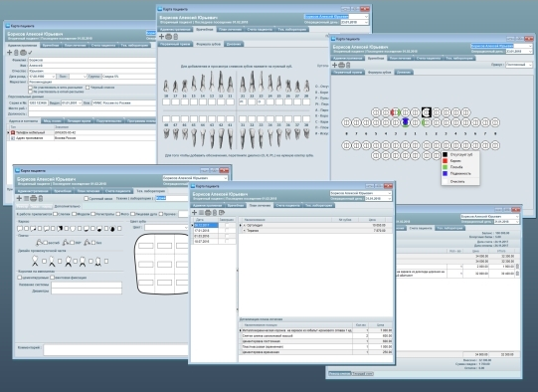The height and width of the screenshot is (392, 538).
Task: Tick the Срочный заказ checkbox in the lab window
Action: point(87,198)
